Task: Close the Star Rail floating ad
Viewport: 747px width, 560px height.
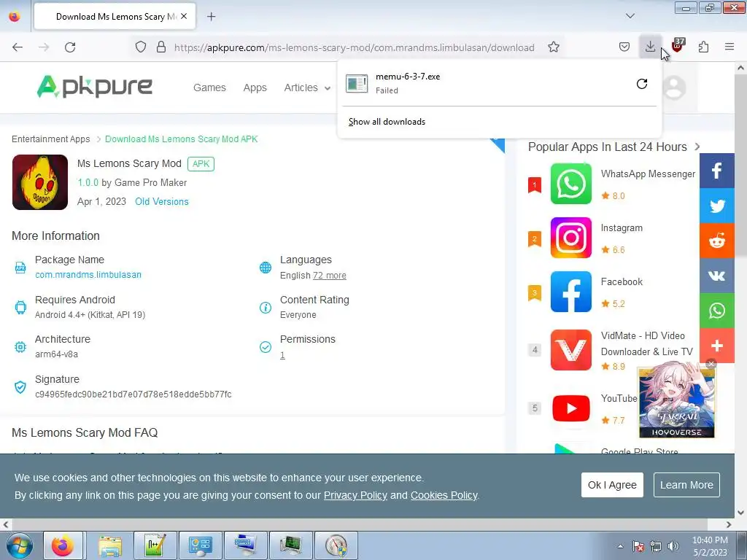Action: click(711, 364)
